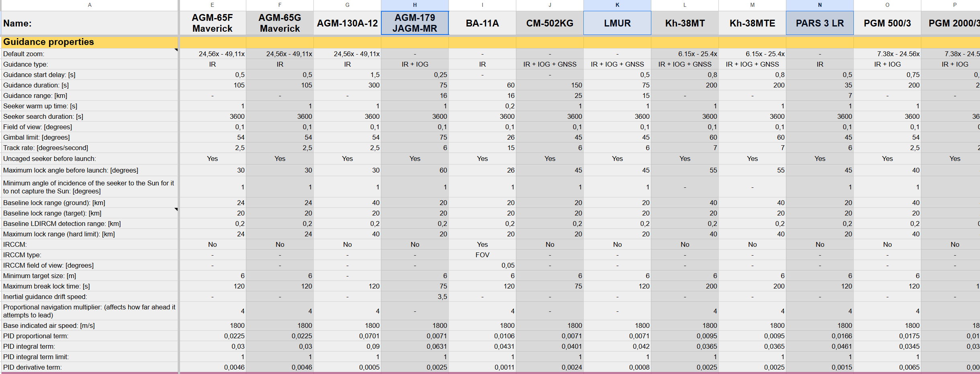Select the LMUR name cell
Image resolution: width=980 pixels, height=374 pixels.
[617, 23]
